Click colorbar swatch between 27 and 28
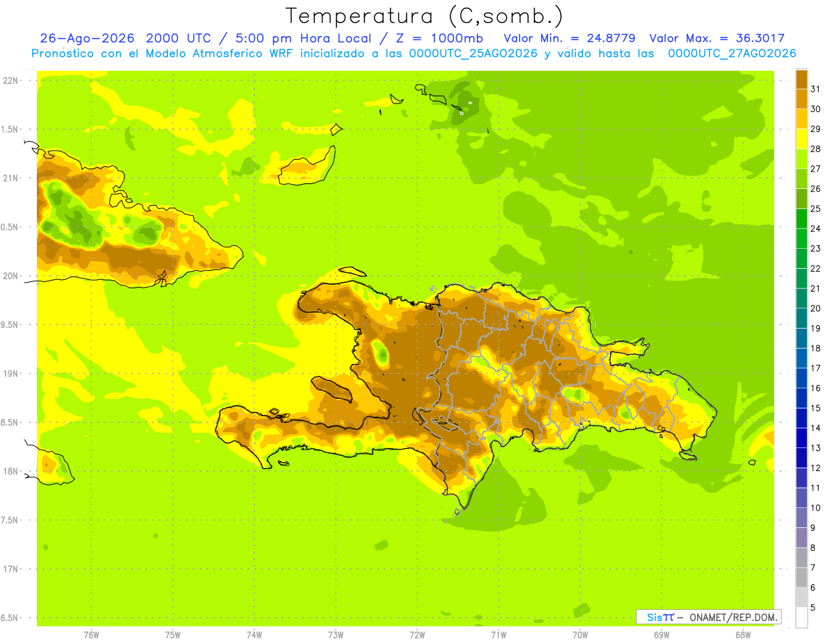 click(x=801, y=158)
